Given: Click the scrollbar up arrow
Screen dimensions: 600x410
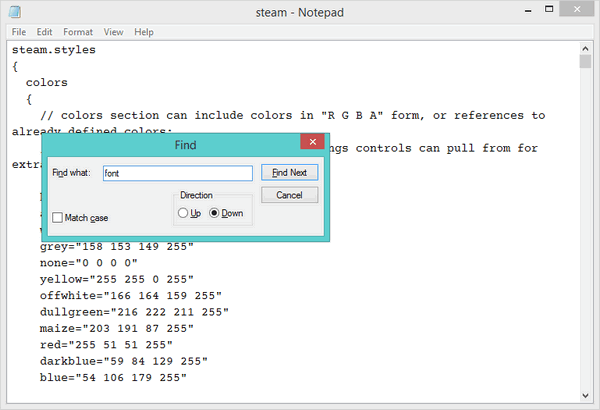Looking at the screenshot, I should tap(585, 49).
